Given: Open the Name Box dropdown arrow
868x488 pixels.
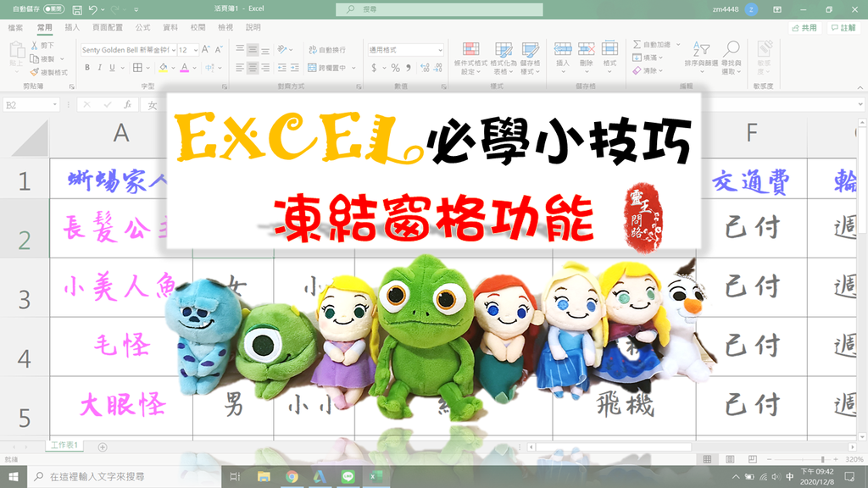Looking at the screenshot, I should (55, 105).
